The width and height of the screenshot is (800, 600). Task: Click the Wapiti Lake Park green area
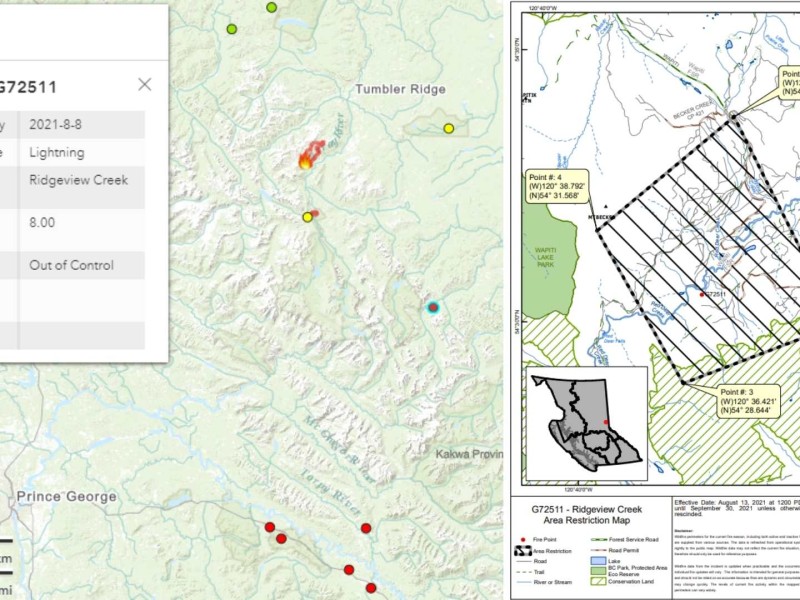tap(547, 258)
